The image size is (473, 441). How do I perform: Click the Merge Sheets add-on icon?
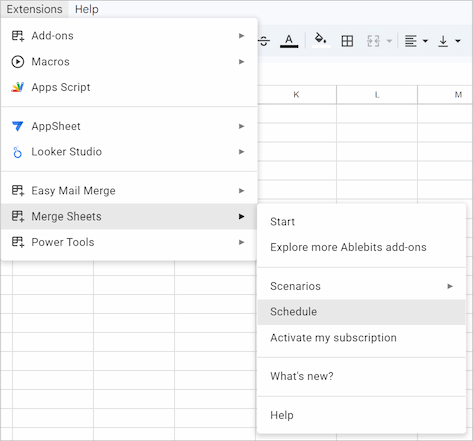point(18,216)
